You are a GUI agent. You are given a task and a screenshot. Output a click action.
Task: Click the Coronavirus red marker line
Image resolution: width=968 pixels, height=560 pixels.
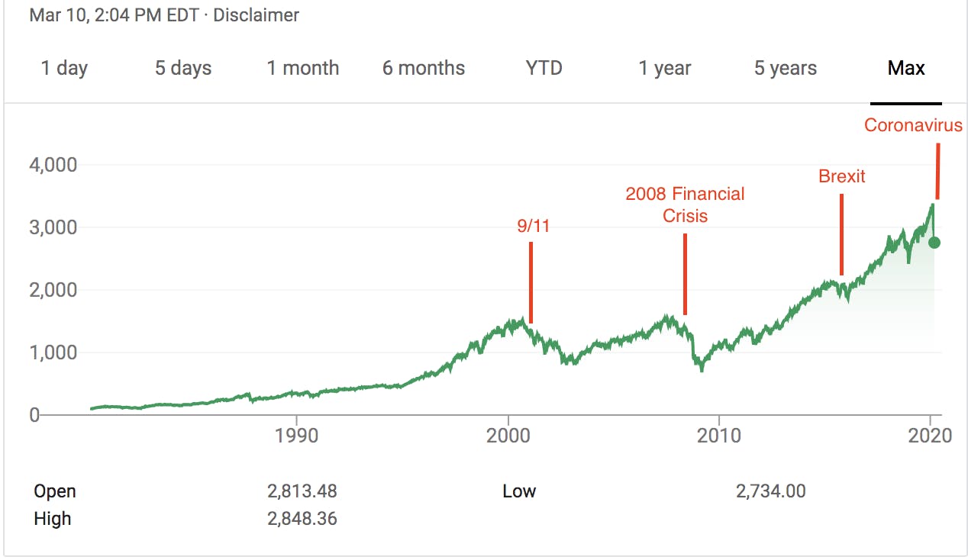click(x=937, y=171)
